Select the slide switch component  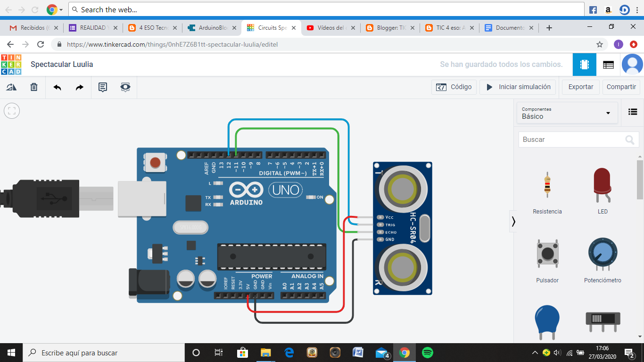(x=603, y=322)
